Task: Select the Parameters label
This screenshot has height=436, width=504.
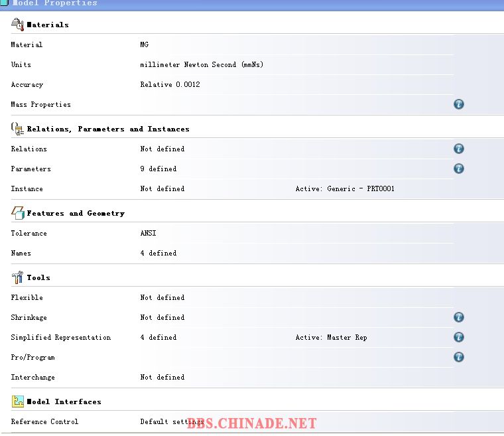Action: (31, 169)
